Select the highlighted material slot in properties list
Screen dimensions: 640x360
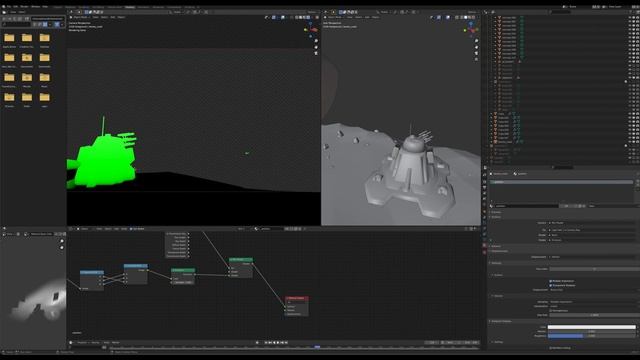click(561, 182)
